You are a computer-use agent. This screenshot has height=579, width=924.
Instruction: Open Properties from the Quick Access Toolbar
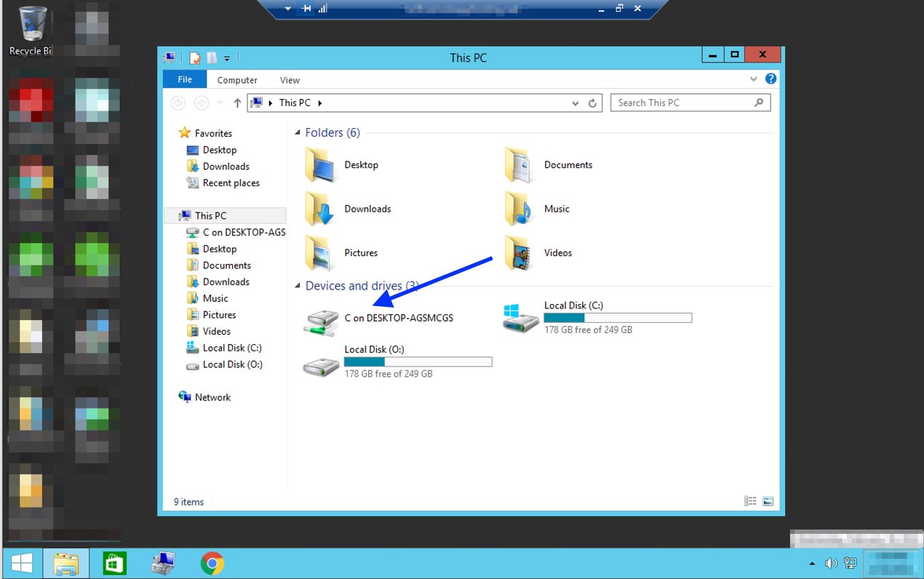[195, 57]
